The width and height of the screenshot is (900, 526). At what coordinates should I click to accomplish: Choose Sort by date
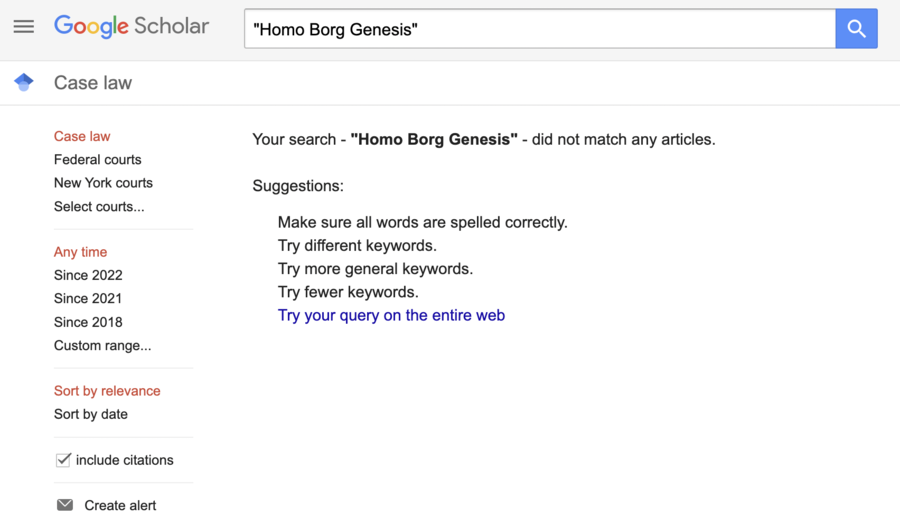click(x=91, y=414)
